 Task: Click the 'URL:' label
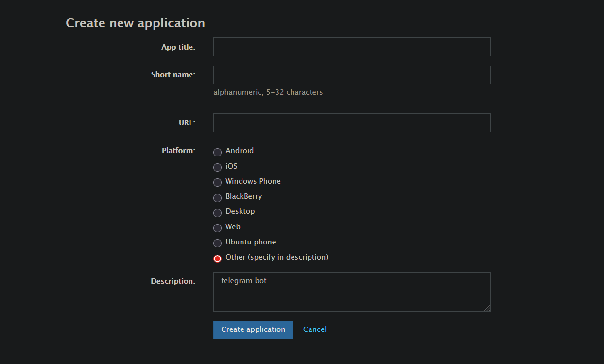pos(187,122)
